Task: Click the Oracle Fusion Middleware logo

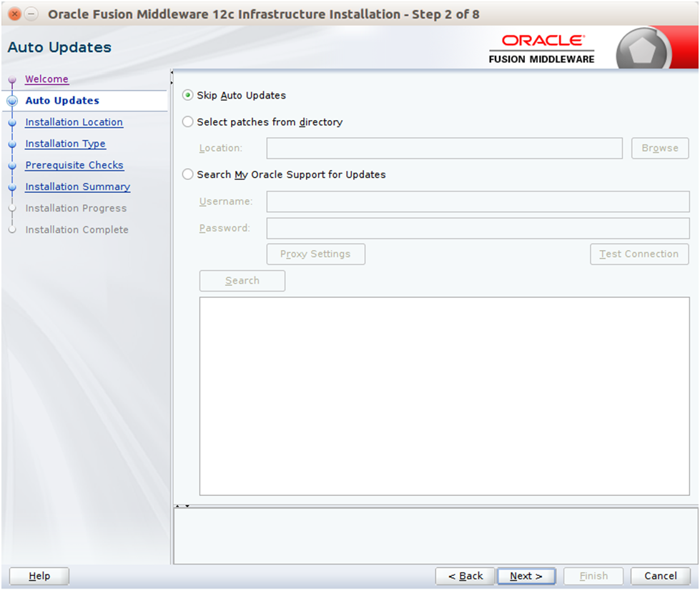Action: point(541,49)
